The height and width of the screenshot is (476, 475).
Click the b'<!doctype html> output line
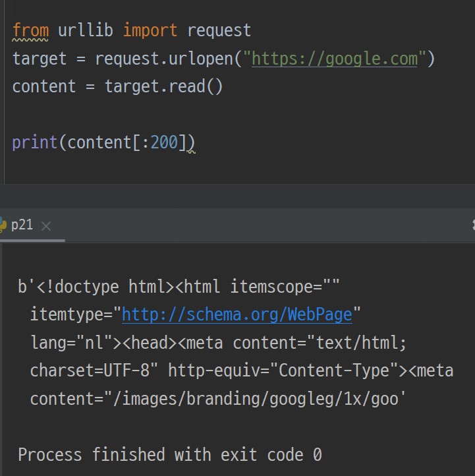click(179, 287)
